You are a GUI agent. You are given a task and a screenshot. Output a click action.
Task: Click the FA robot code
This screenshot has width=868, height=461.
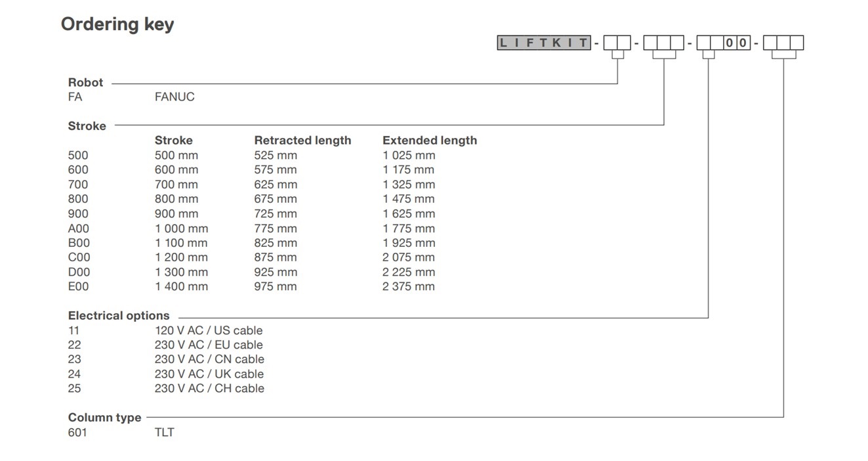pyautogui.click(x=75, y=97)
